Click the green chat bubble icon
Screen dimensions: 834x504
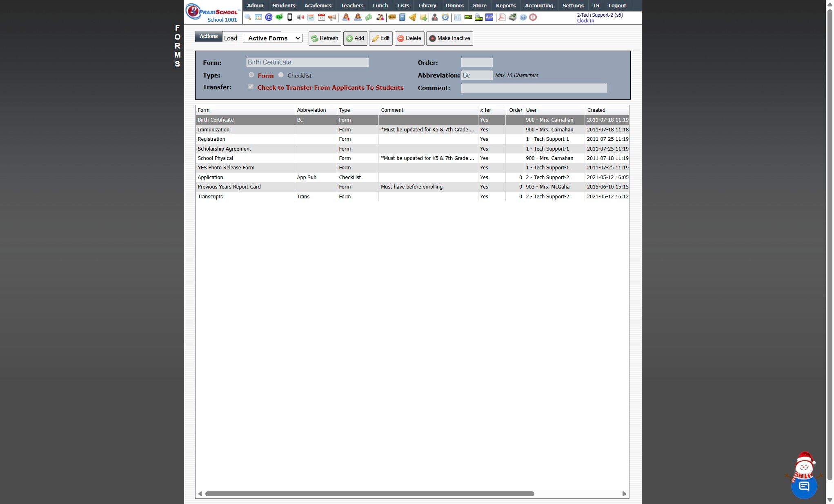click(279, 17)
